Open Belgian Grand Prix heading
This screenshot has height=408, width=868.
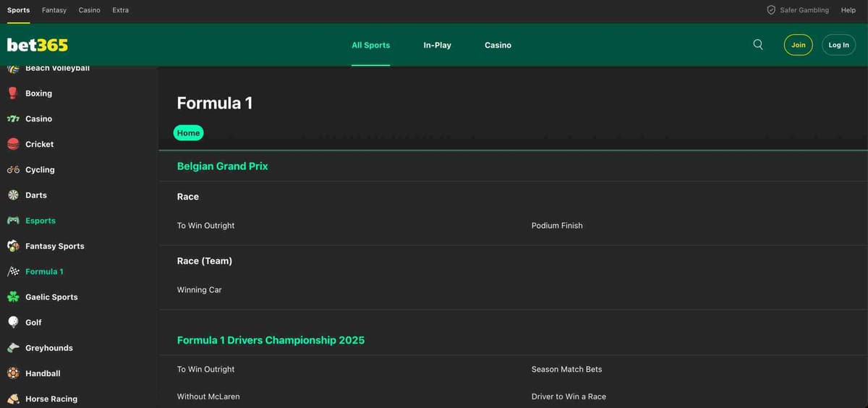(223, 166)
